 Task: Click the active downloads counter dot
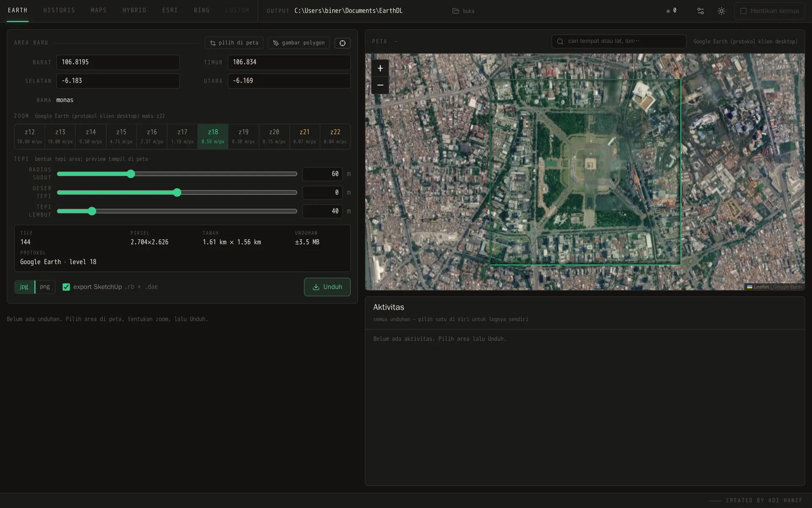click(668, 11)
